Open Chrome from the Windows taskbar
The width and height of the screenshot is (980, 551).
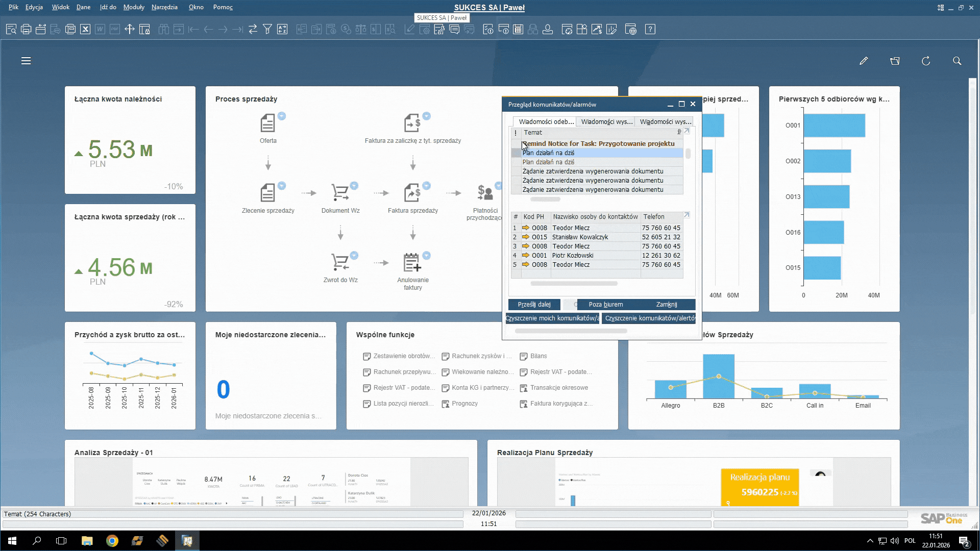(x=112, y=541)
